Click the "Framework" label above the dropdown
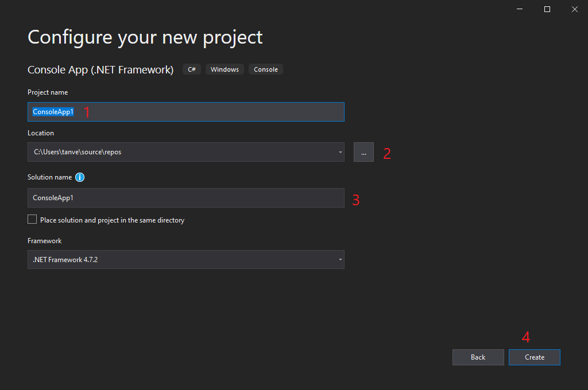 45,241
